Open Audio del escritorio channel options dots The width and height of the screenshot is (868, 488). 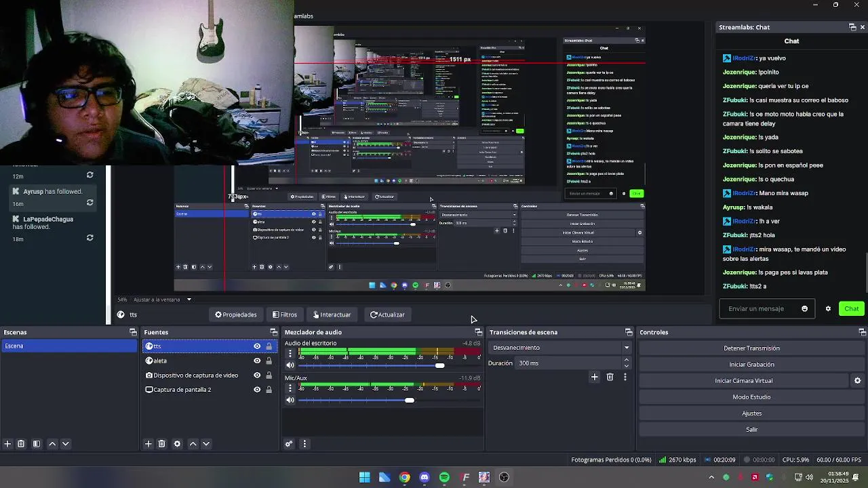[290, 353]
